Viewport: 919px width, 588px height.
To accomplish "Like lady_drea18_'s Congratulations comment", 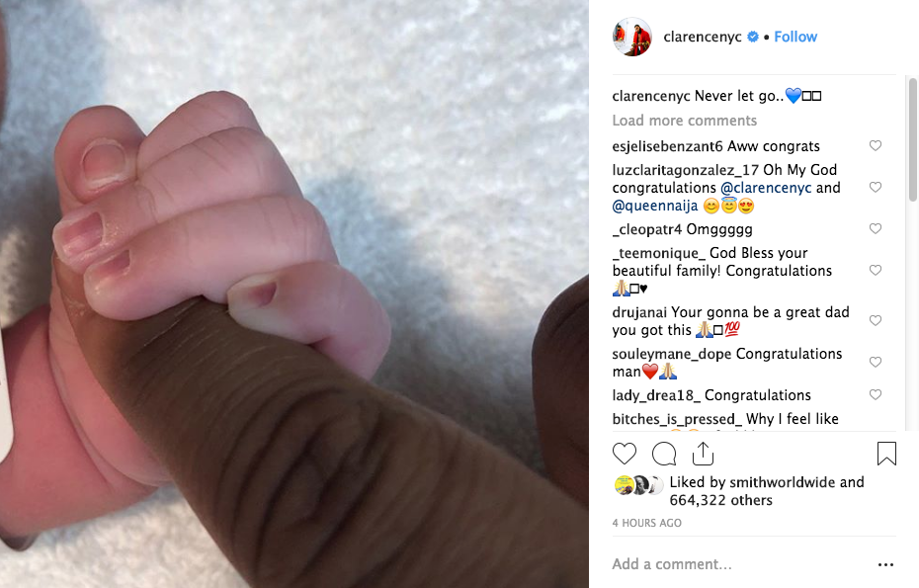I will point(876,394).
